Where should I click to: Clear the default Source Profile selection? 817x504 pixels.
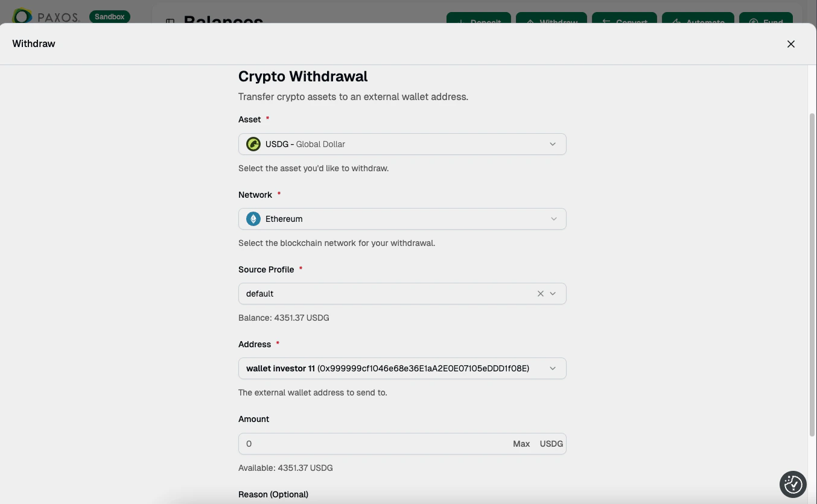(540, 294)
